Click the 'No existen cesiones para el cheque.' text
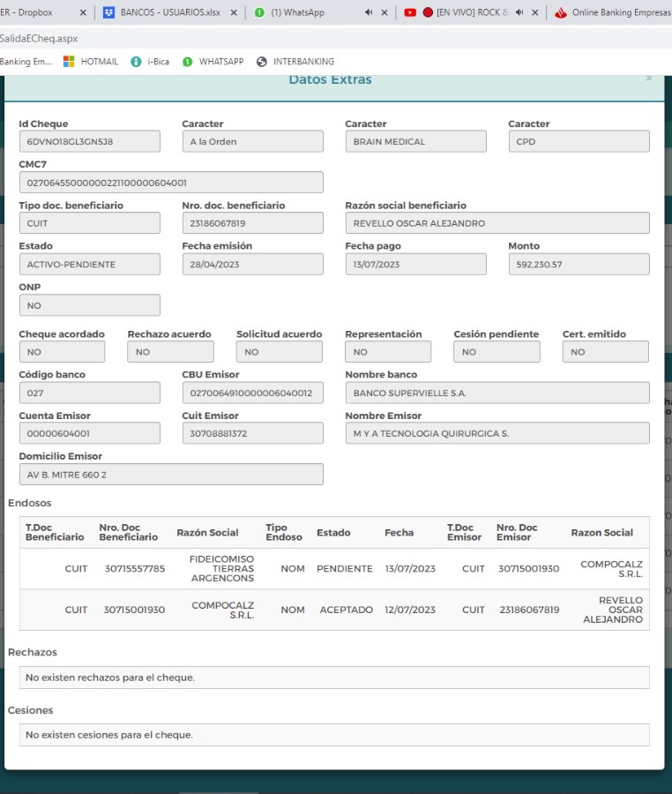 (109, 734)
